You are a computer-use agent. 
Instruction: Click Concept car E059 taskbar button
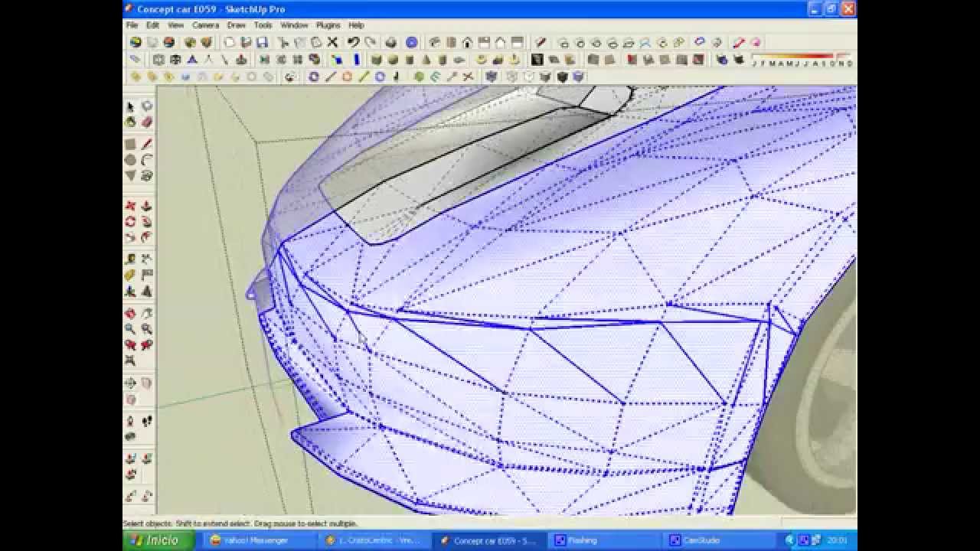point(490,540)
